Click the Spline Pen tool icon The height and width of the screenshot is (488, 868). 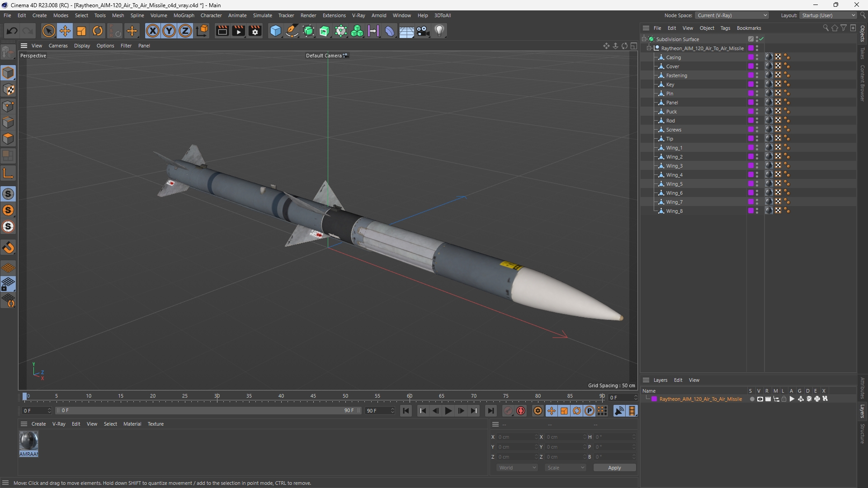tap(292, 31)
